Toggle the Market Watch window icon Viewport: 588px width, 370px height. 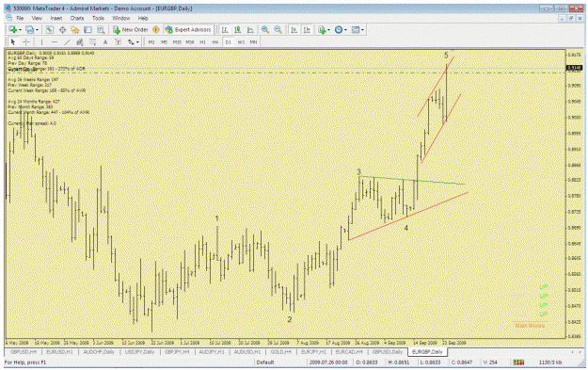point(50,29)
